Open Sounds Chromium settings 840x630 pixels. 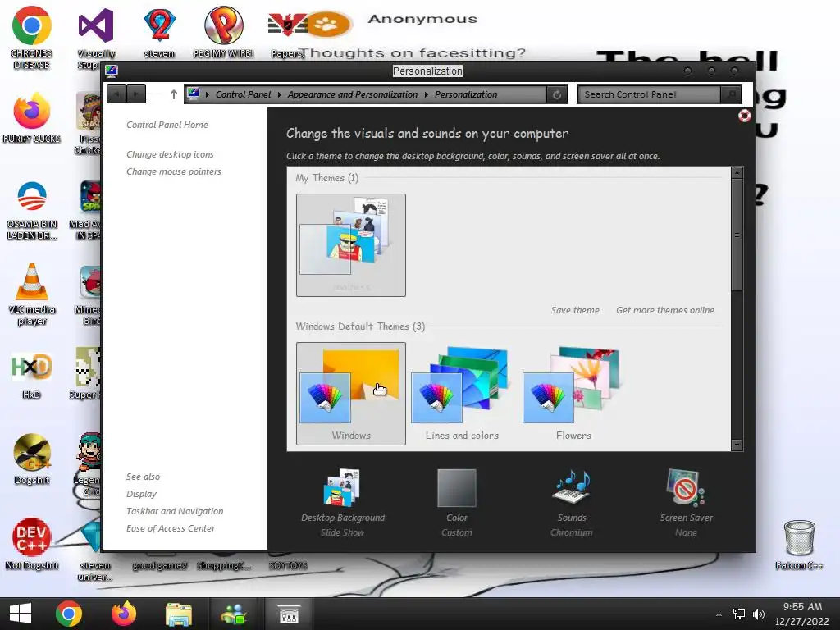coord(572,503)
